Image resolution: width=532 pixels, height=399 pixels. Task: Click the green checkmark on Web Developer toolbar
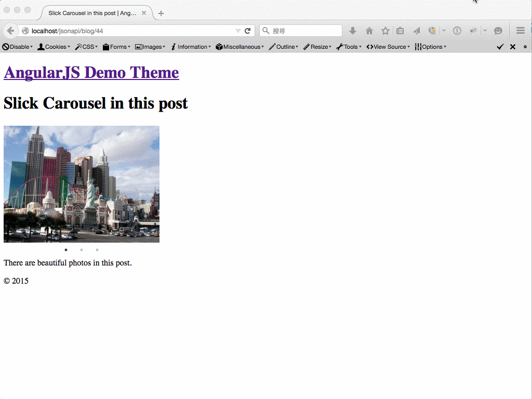click(x=500, y=47)
